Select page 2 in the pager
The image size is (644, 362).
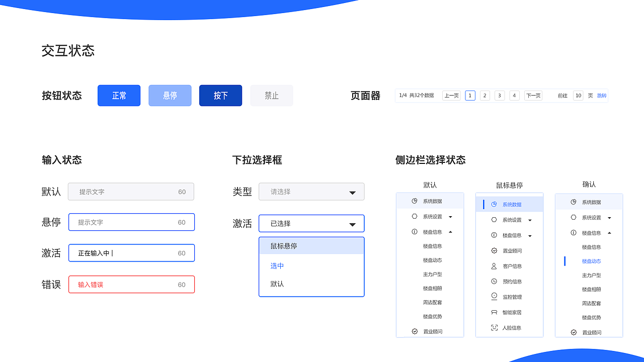point(485,96)
